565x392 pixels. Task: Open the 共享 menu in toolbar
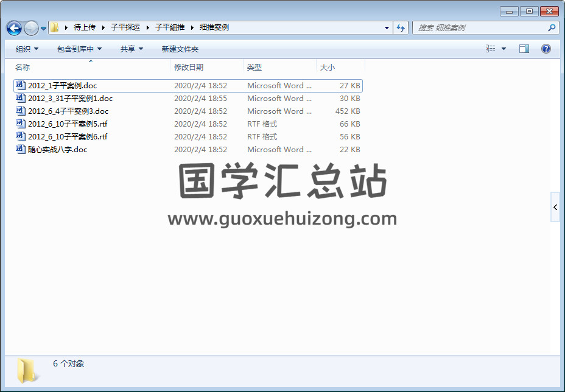click(x=132, y=49)
